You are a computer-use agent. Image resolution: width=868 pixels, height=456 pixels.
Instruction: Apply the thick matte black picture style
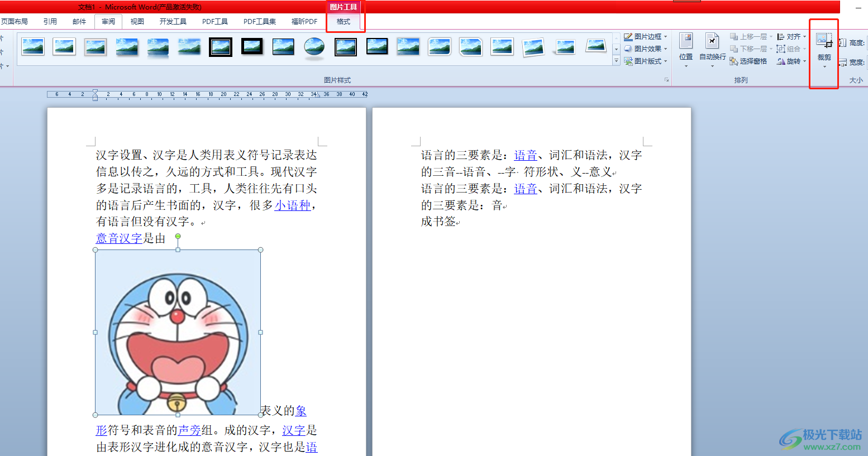(252, 46)
